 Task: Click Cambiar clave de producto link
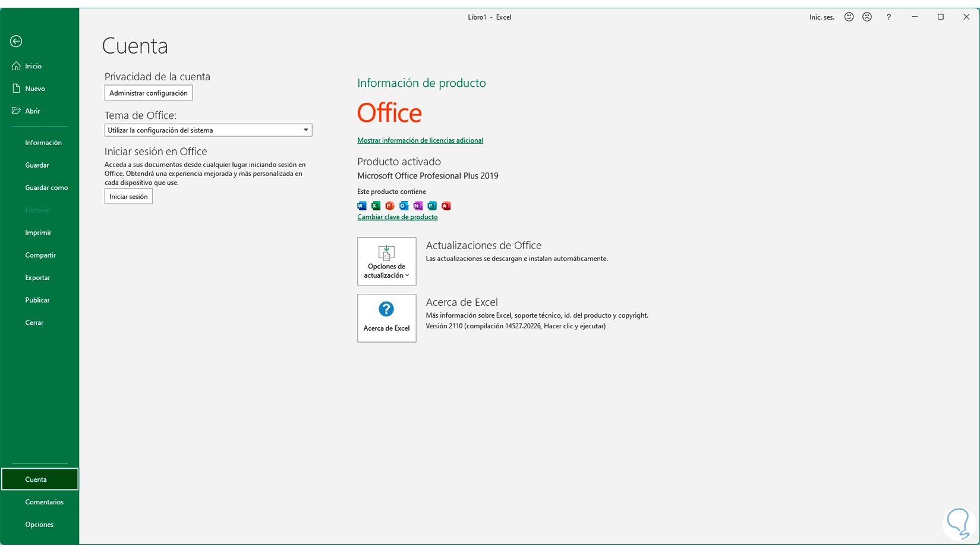(x=397, y=217)
